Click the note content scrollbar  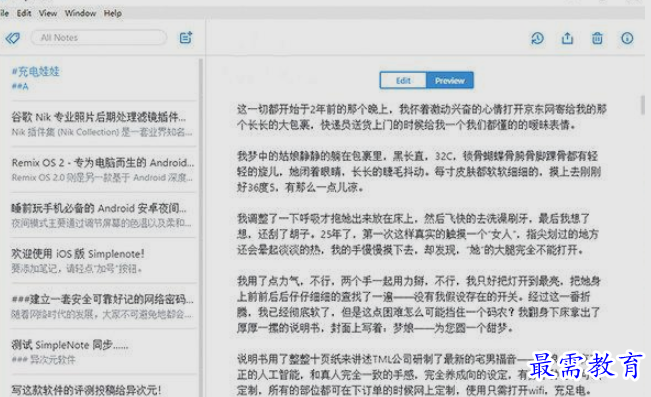(643, 105)
